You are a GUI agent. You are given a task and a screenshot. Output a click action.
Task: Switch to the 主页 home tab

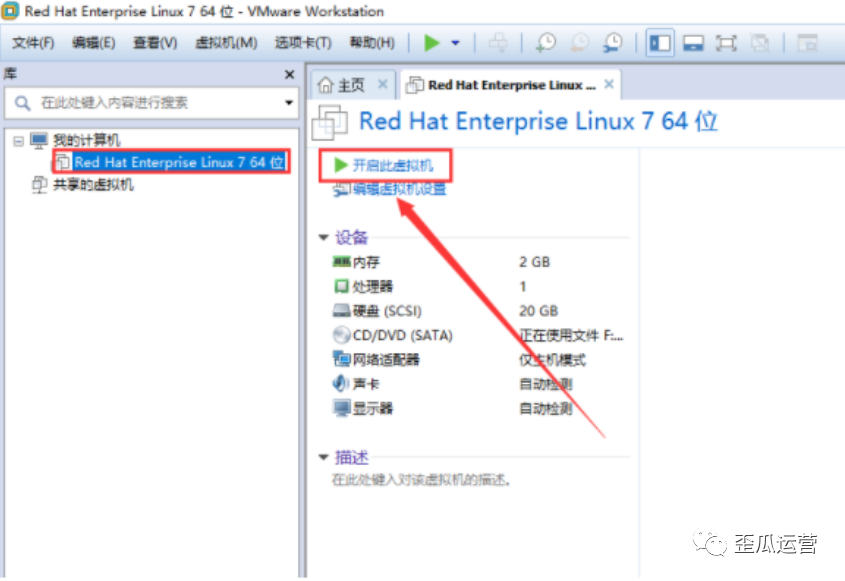351,85
